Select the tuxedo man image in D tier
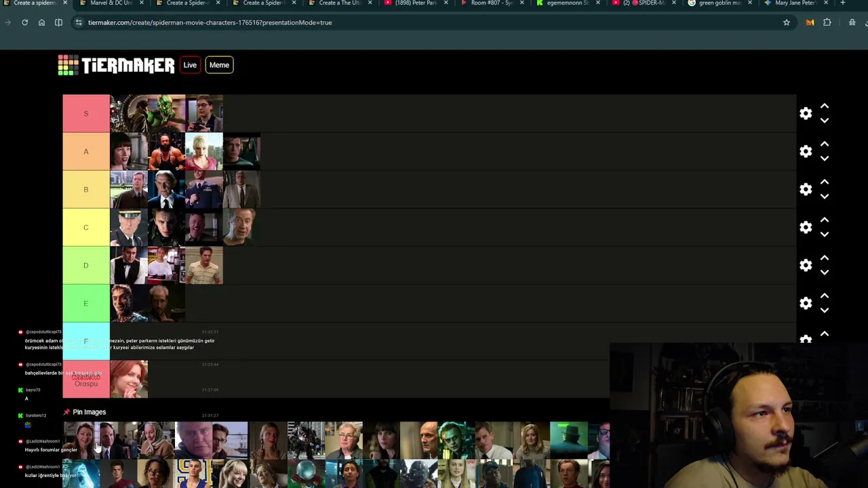 click(129, 265)
